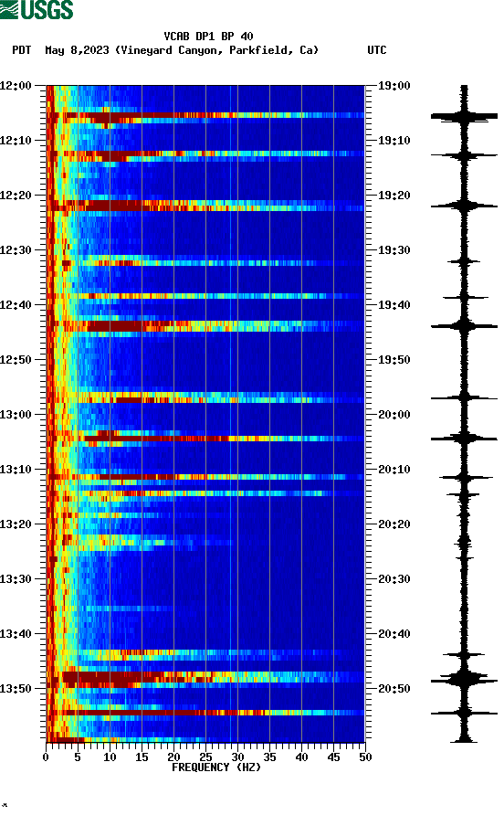Screen dimensions: 504x815
Task: Click the seismogram waveform trace beside the spectrogram
Action: pos(464,413)
